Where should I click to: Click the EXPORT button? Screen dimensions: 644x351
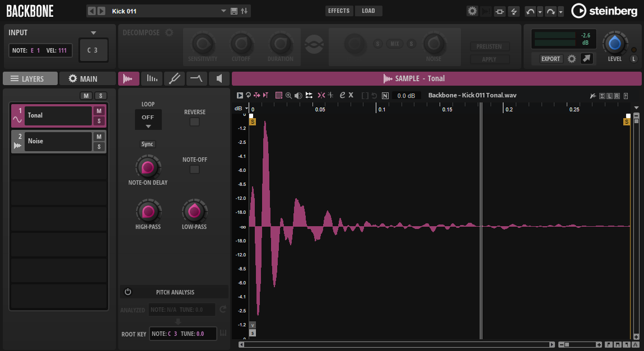[x=550, y=59]
